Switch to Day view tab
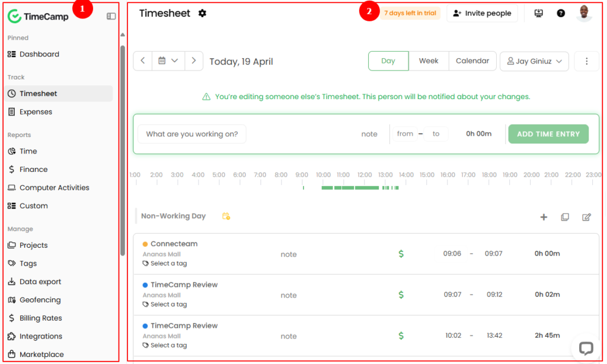607x364 pixels. [388, 61]
